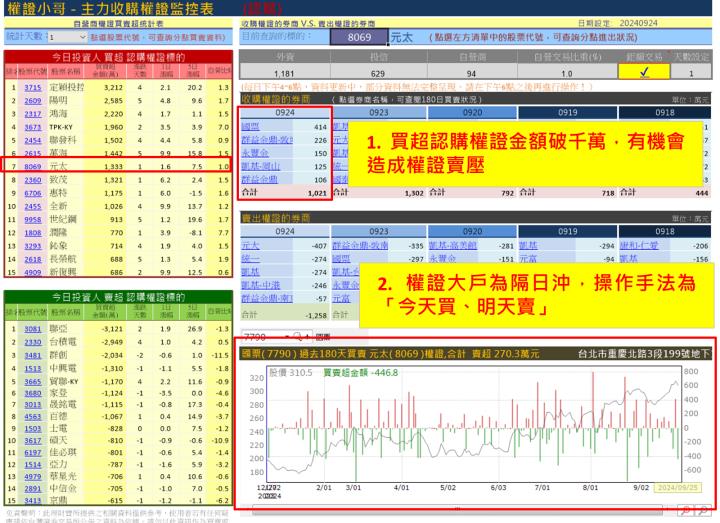Click the 20240924 date setting value

(638, 23)
